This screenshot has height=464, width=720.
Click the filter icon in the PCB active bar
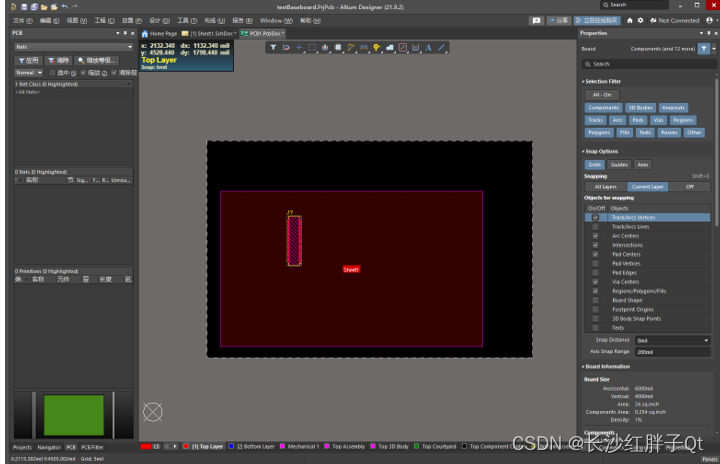click(273, 47)
